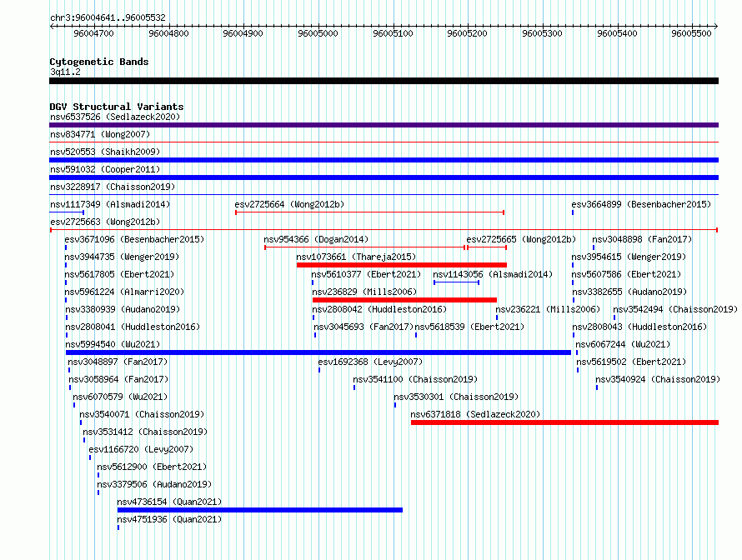Click nsv2808042 (Huddleston2016) label
This screenshot has width=742, height=560.
(x=379, y=309)
